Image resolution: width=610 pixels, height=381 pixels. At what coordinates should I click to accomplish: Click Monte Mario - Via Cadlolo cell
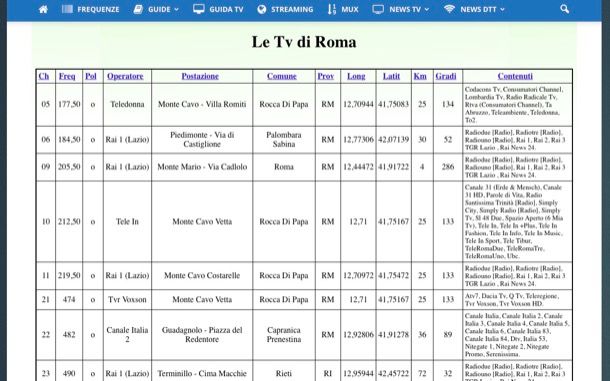(202, 167)
